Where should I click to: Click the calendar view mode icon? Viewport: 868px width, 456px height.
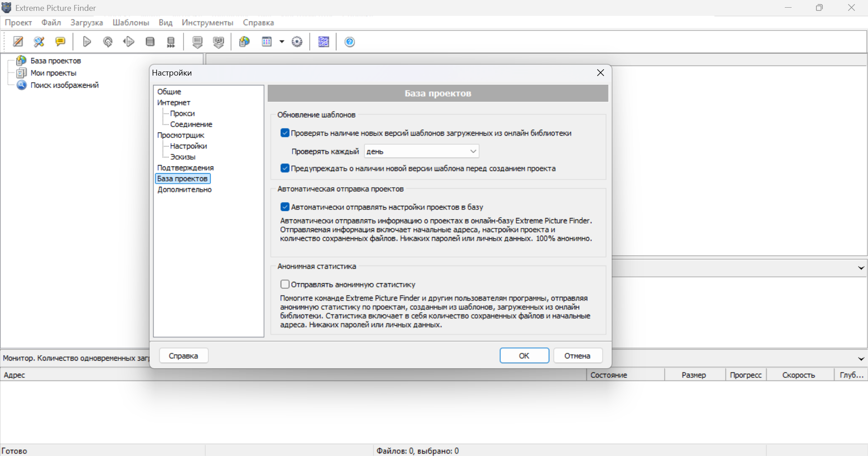pos(267,42)
